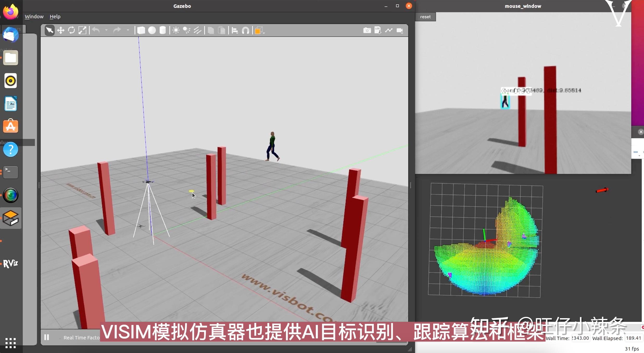Open Ubuntu Software from the dock
This screenshot has width=644, height=353.
click(x=10, y=126)
